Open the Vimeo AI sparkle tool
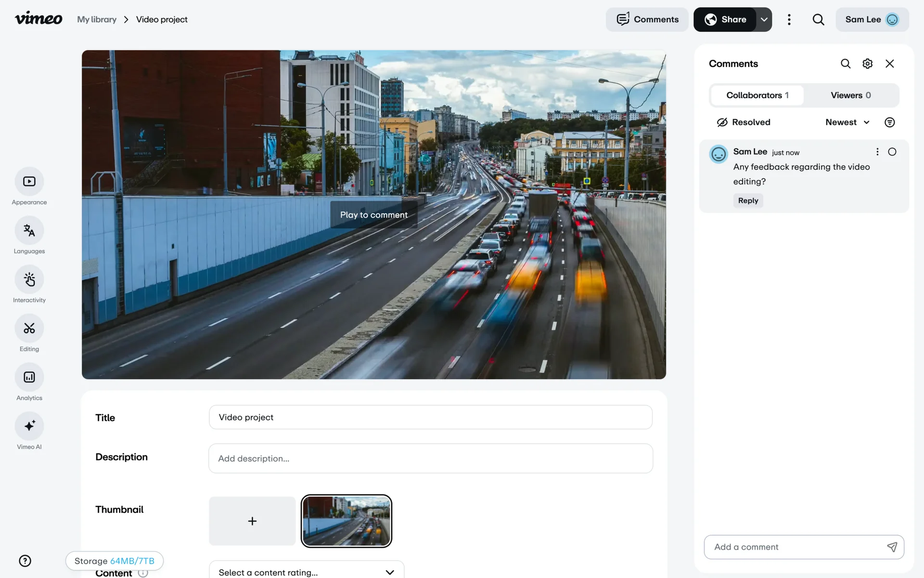The width and height of the screenshot is (924, 578). pos(29,426)
